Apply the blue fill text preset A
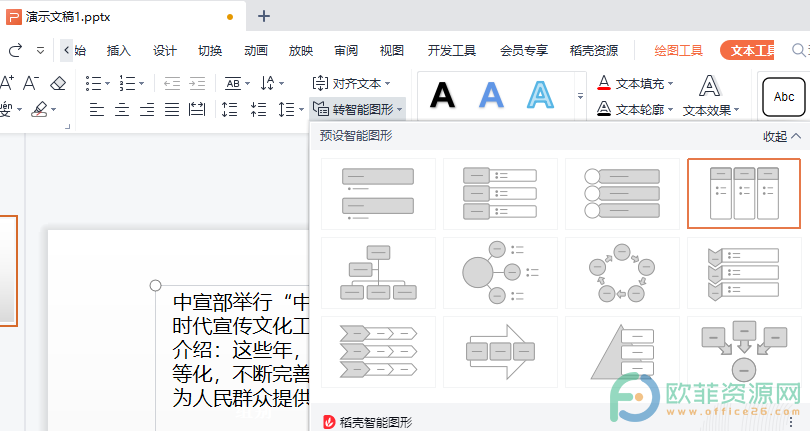 pyautogui.click(x=491, y=96)
